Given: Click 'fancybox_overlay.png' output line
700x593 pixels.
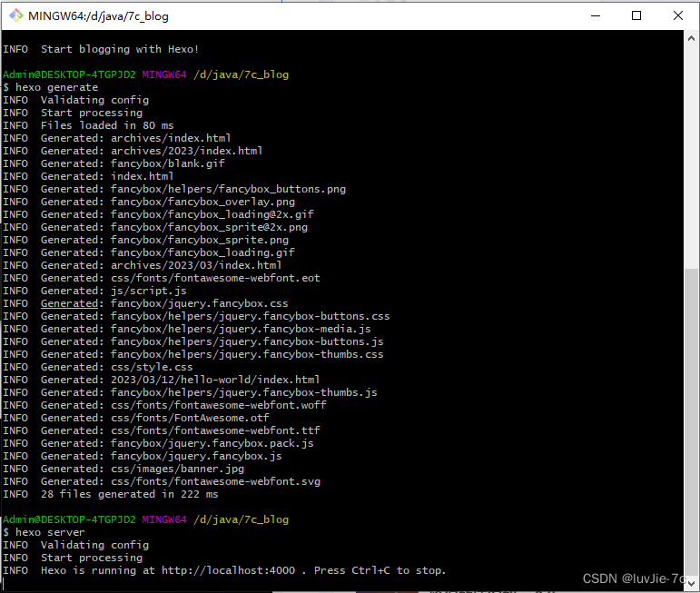Looking at the screenshot, I should tap(149, 202).
